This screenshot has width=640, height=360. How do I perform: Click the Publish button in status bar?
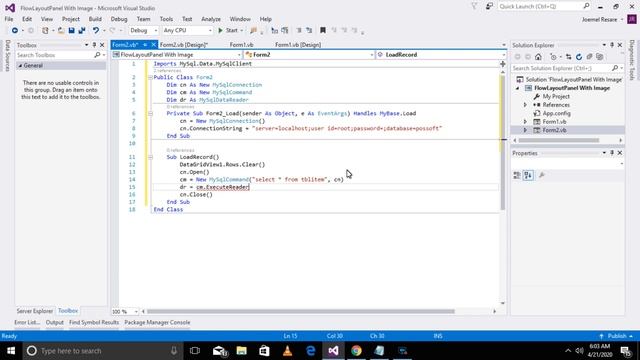(617, 336)
